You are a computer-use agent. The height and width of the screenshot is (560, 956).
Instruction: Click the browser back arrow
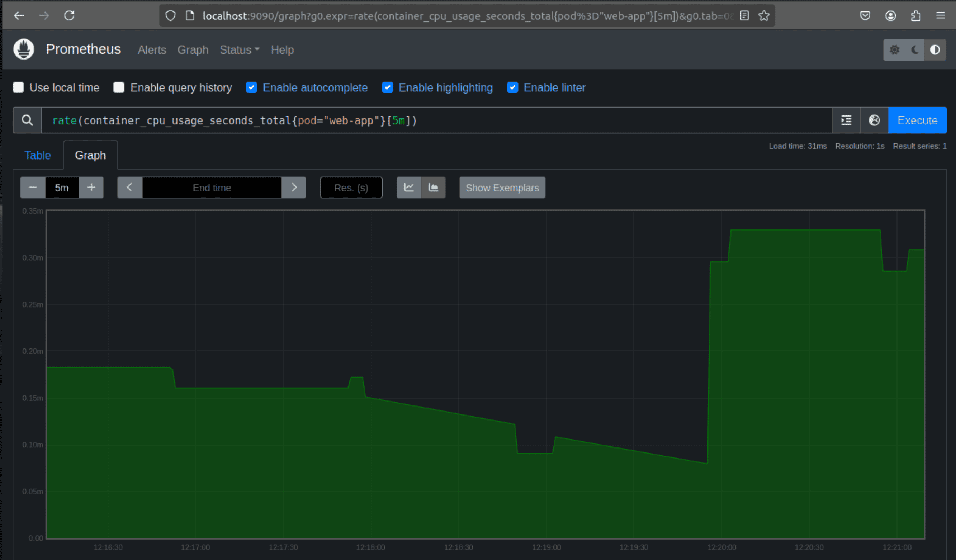pyautogui.click(x=19, y=15)
